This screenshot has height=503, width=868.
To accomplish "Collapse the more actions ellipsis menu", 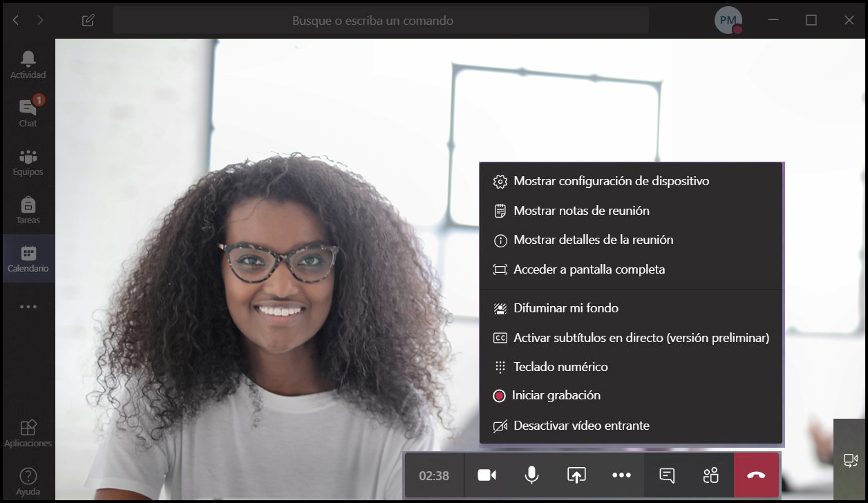I will click(x=621, y=475).
